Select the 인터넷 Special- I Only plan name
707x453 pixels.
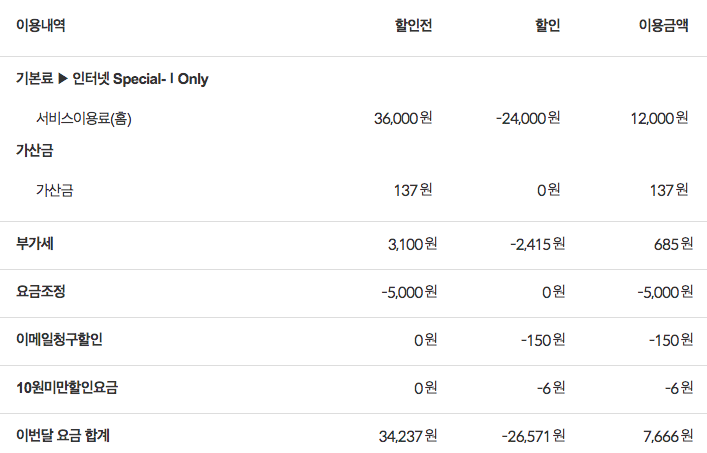click(141, 78)
